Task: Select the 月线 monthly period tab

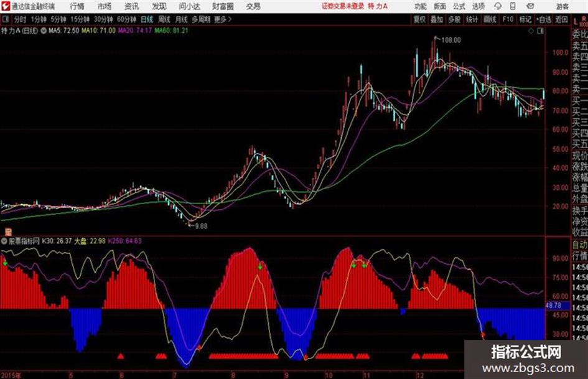Action: (x=182, y=19)
